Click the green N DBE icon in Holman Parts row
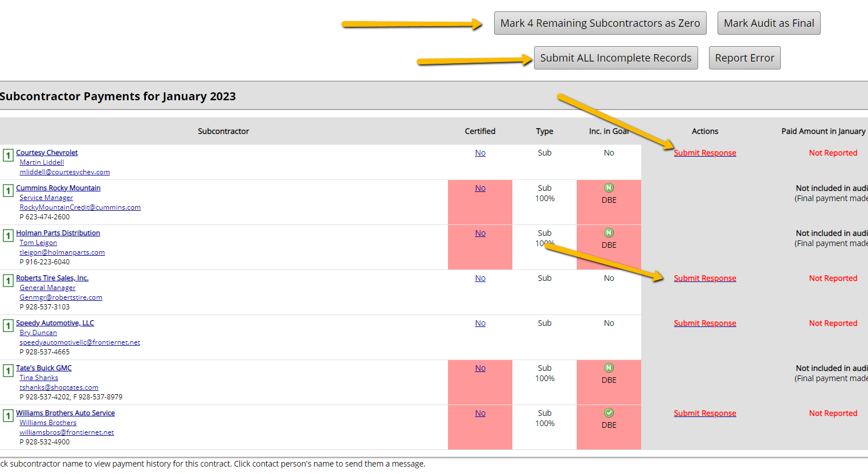Screen dimensions: 868x474 coord(609,233)
